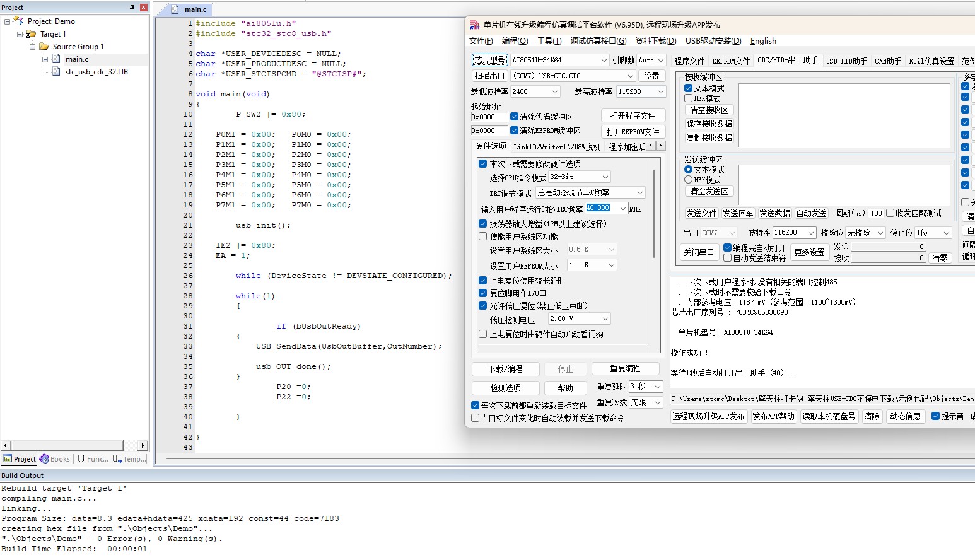The height and width of the screenshot is (560, 975).
Task: Switch to the EEPROM文件 tab
Action: pyautogui.click(x=731, y=61)
